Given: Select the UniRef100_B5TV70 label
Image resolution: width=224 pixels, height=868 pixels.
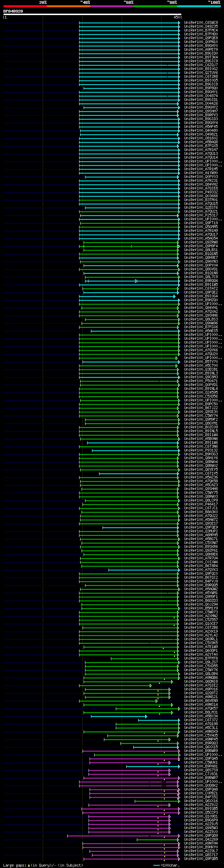Looking at the screenshot, I should [201, 361].
